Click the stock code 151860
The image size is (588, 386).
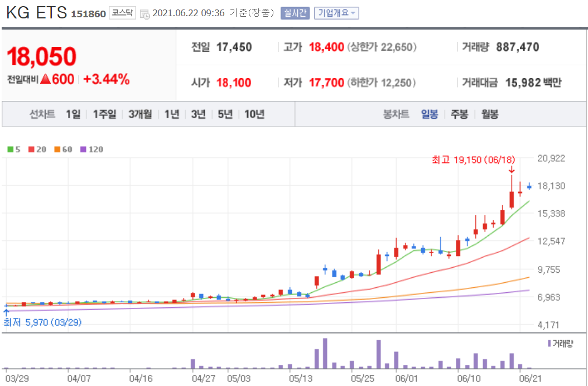pyautogui.click(x=89, y=15)
